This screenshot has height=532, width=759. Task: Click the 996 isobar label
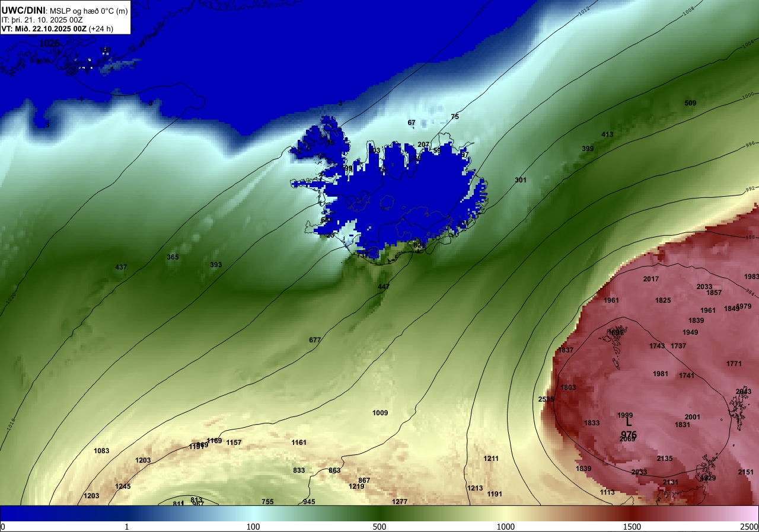[x=751, y=144]
